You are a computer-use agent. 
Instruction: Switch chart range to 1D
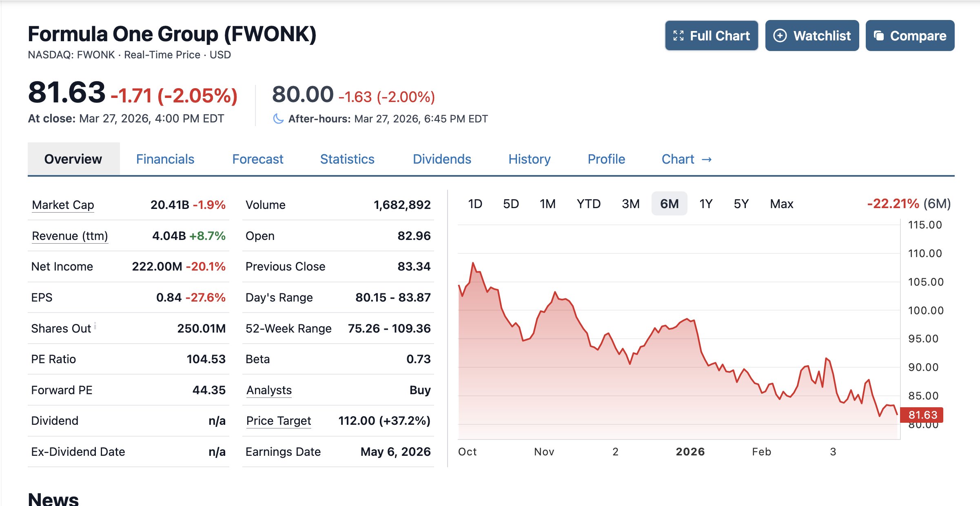click(x=475, y=204)
